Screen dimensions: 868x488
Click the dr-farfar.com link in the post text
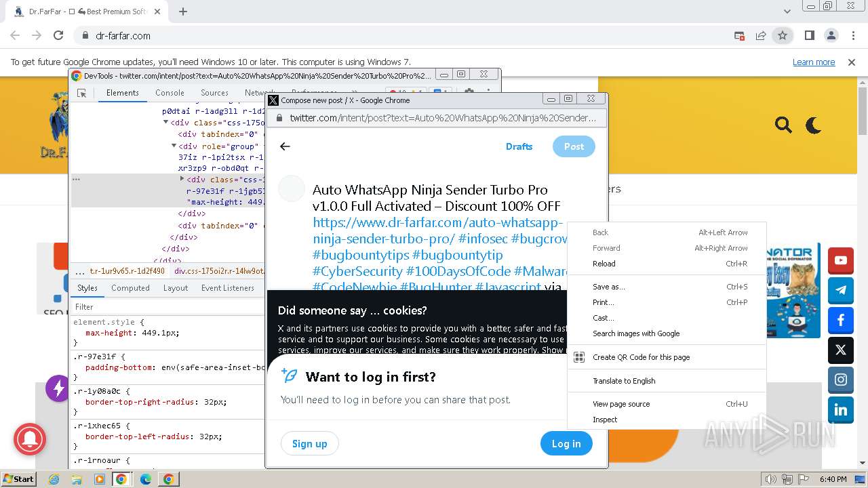coord(438,230)
